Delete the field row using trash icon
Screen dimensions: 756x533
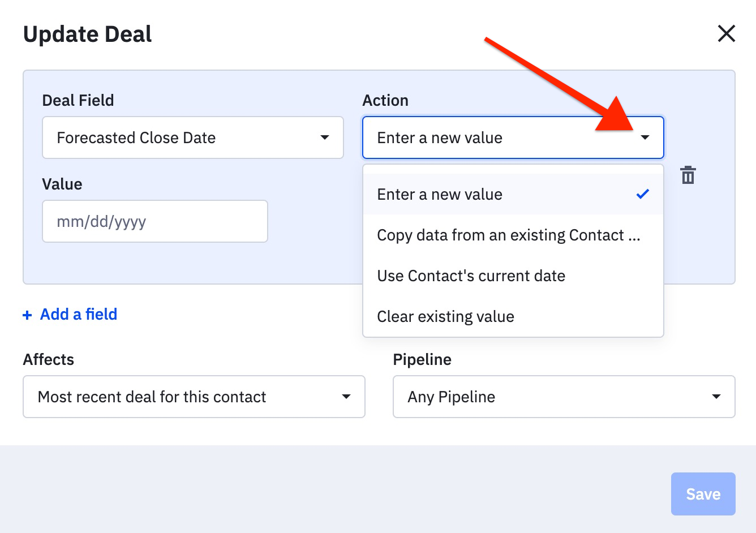coord(688,175)
